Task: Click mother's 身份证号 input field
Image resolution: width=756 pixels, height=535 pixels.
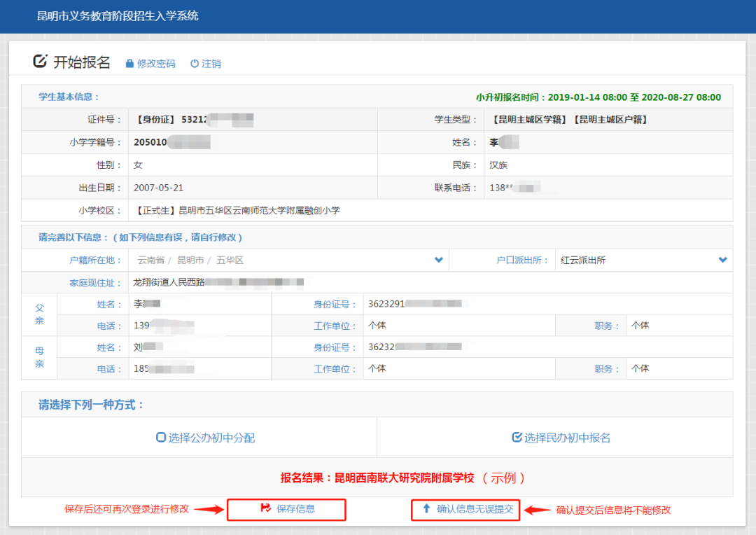Action: pos(547,347)
